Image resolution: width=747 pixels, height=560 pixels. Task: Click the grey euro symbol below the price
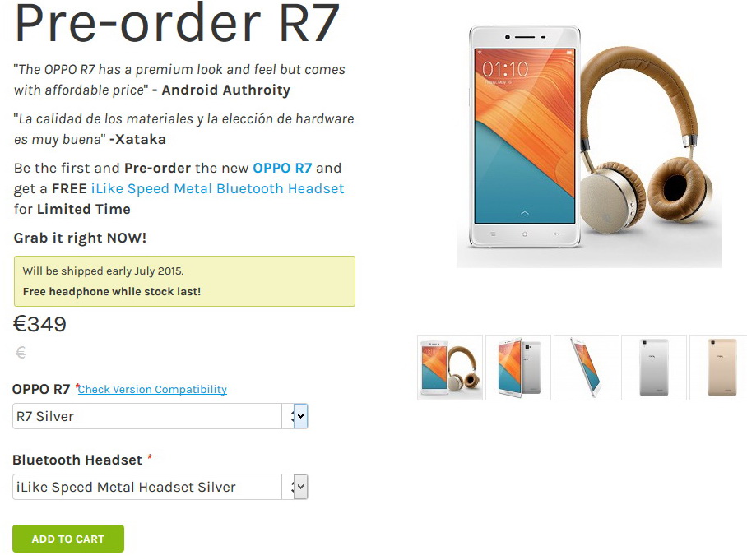pos(21,353)
